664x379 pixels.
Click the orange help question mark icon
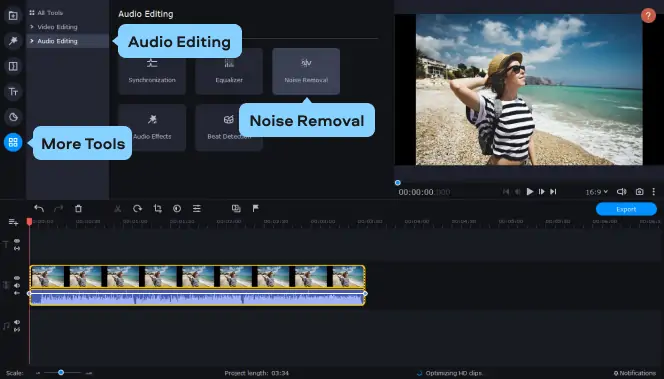coord(648,16)
